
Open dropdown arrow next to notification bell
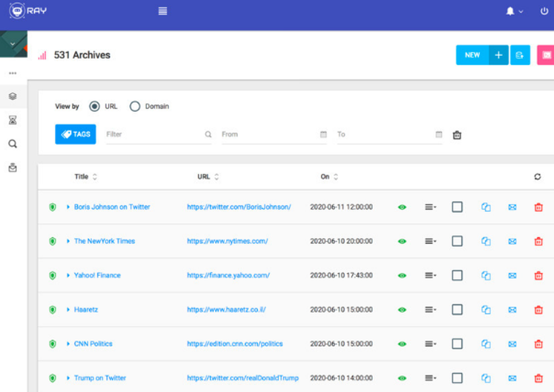pyautogui.click(x=521, y=12)
